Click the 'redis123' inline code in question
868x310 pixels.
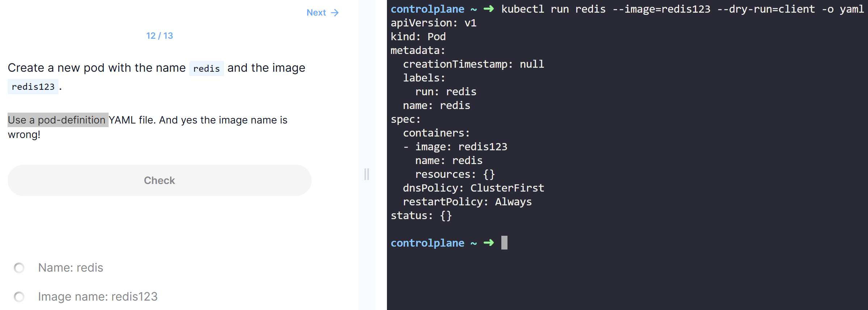coord(33,87)
